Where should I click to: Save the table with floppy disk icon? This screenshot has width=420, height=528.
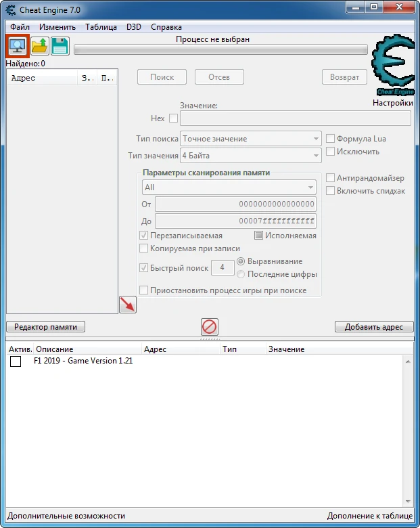pos(60,46)
